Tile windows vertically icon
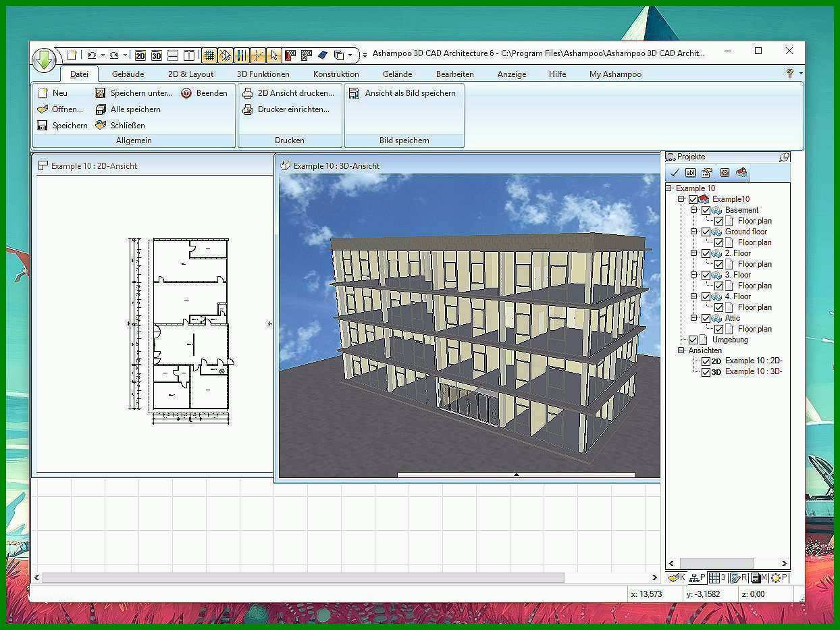This screenshot has height=630, width=840. (x=189, y=55)
